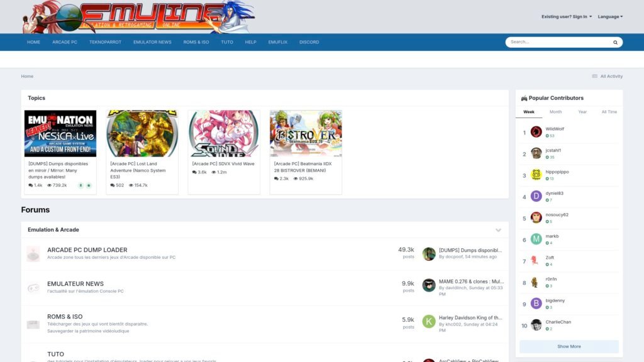Collapse the Emulation & Arcade category
The width and height of the screenshot is (644, 362).
coord(498,230)
